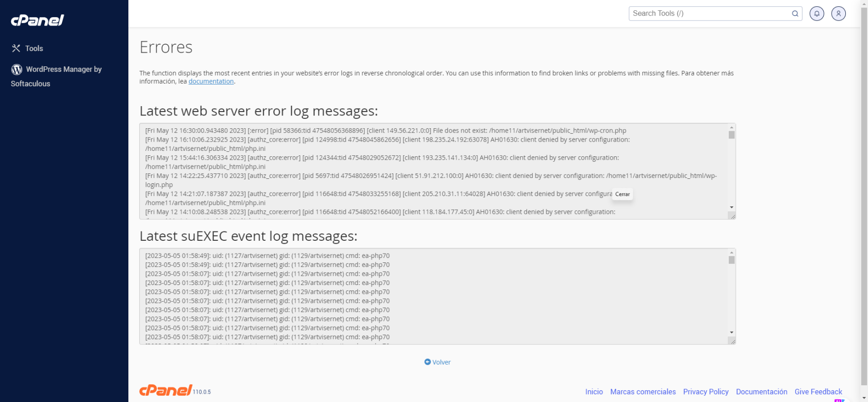Open the documentation link in the description
The width and height of the screenshot is (868, 402).
pyautogui.click(x=211, y=82)
